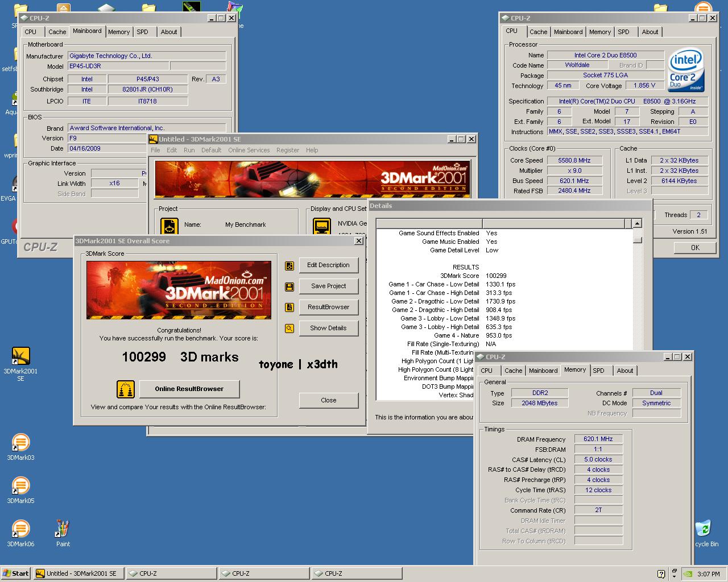Click the Game 4 - Nature 953.0 fps row
Viewport: 728px width, 582px height.
pyautogui.click(x=472, y=335)
